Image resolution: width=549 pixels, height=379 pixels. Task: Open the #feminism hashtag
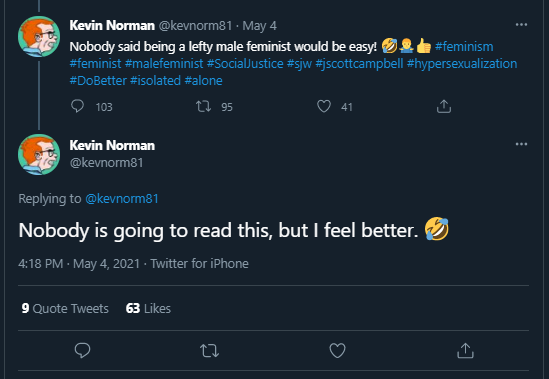pyautogui.click(x=464, y=47)
